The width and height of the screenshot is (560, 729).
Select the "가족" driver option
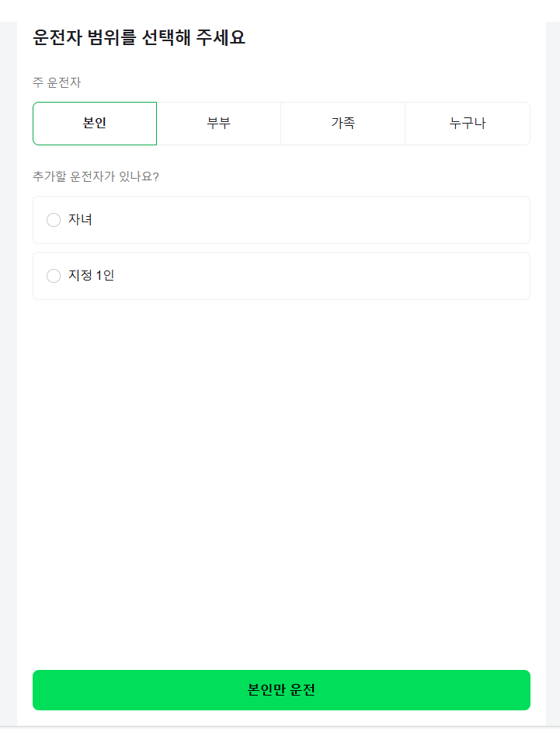(343, 123)
